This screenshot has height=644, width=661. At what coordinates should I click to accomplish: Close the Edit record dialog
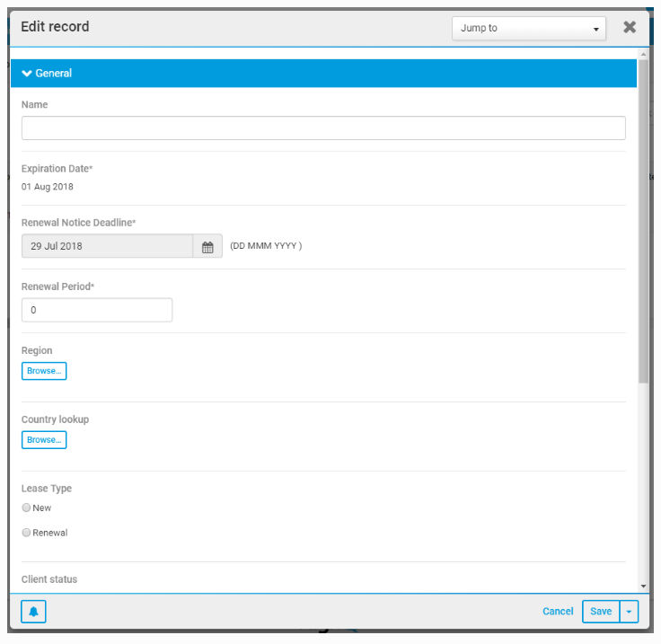point(630,28)
